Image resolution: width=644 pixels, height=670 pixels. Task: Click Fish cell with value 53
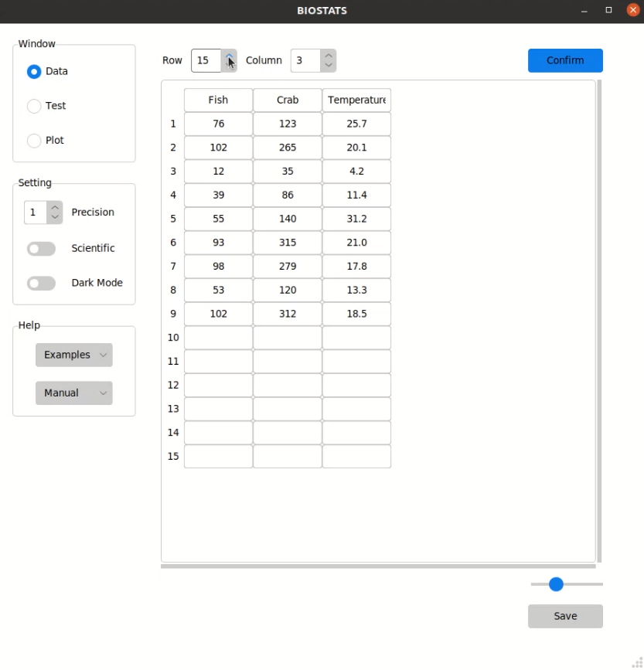pos(218,290)
